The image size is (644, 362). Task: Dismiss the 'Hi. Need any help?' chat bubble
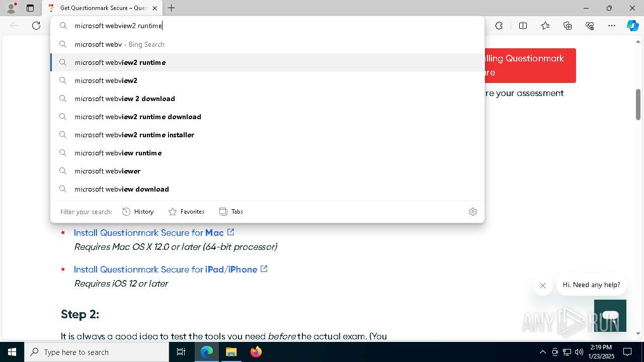pyautogui.click(x=542, y=286)
